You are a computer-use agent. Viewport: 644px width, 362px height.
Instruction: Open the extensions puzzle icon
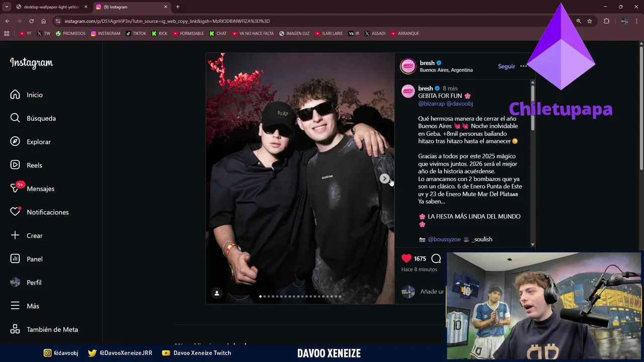coord(606,21)
